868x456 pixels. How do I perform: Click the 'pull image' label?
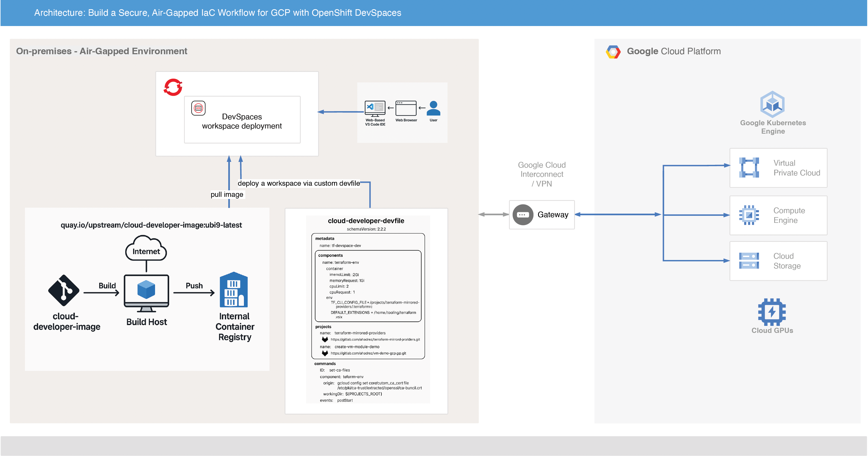pos(227,194)
